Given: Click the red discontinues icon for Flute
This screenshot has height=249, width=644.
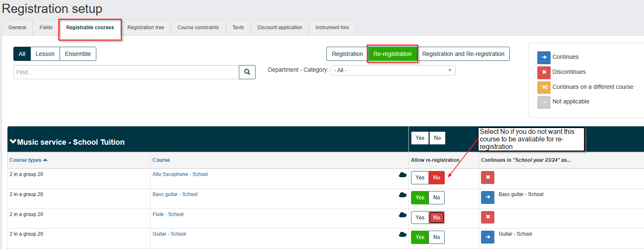Looking at the screenshot, I should pos(488,217).
